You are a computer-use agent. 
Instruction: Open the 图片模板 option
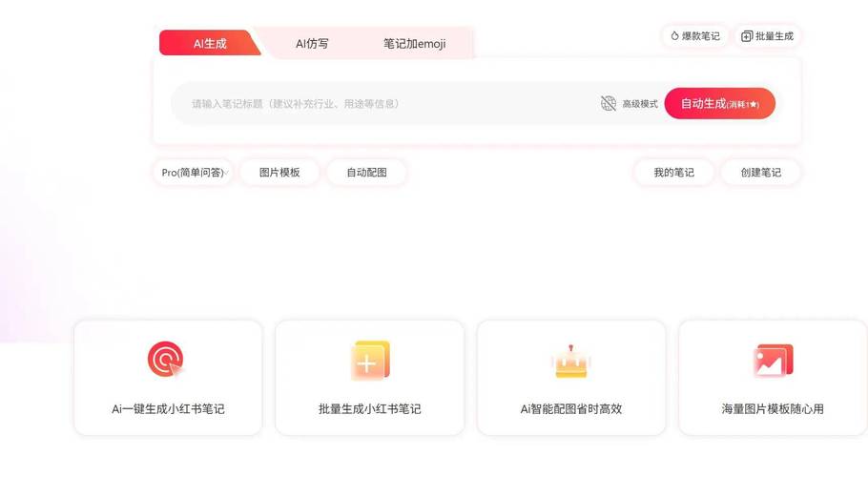click(x=279, y=173)
